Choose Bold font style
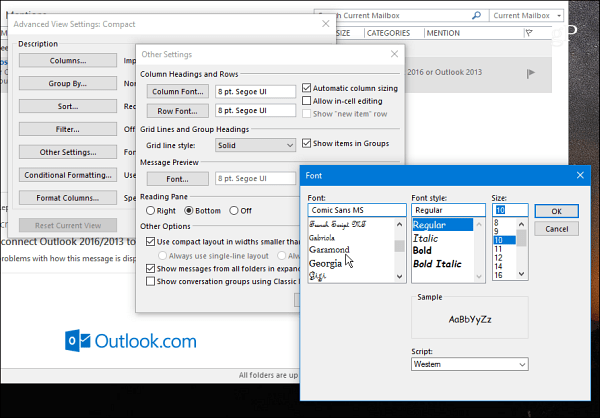The height and width of the screenshot is (418, 600). point(422,251)
